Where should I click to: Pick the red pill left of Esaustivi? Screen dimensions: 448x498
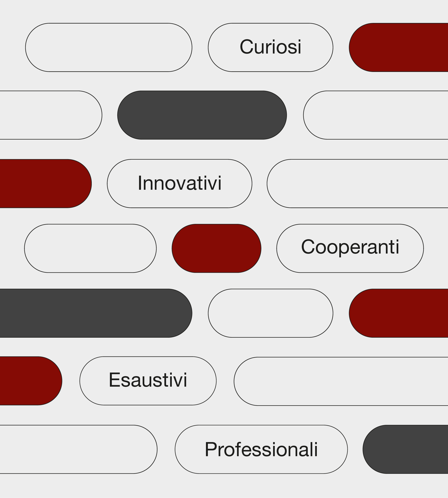point(30,381)
